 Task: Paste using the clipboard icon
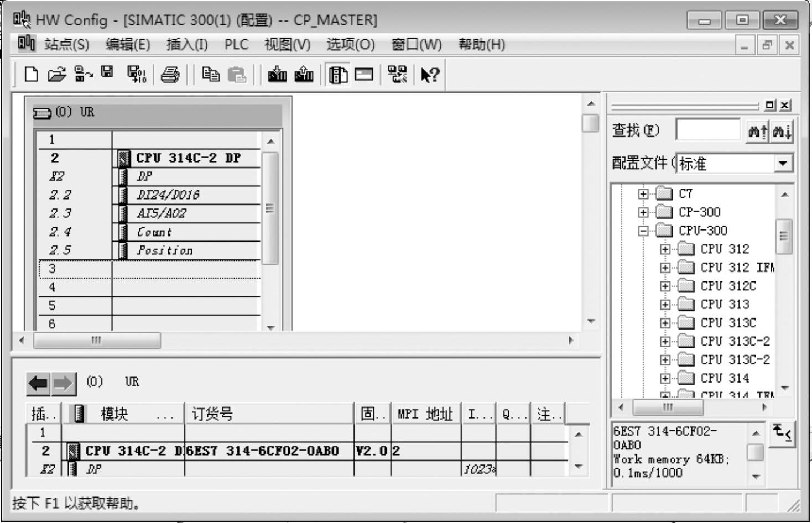pos(237,74)
